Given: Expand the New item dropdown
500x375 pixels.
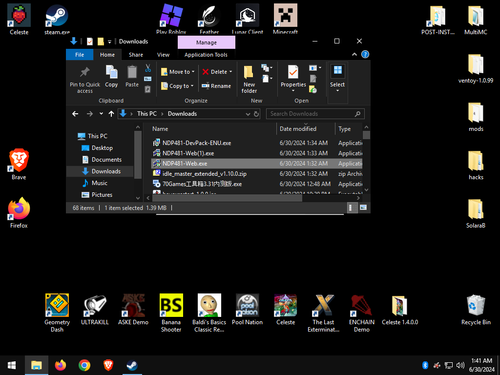Looking at the screenshot, I should click(x=267, y=68).
